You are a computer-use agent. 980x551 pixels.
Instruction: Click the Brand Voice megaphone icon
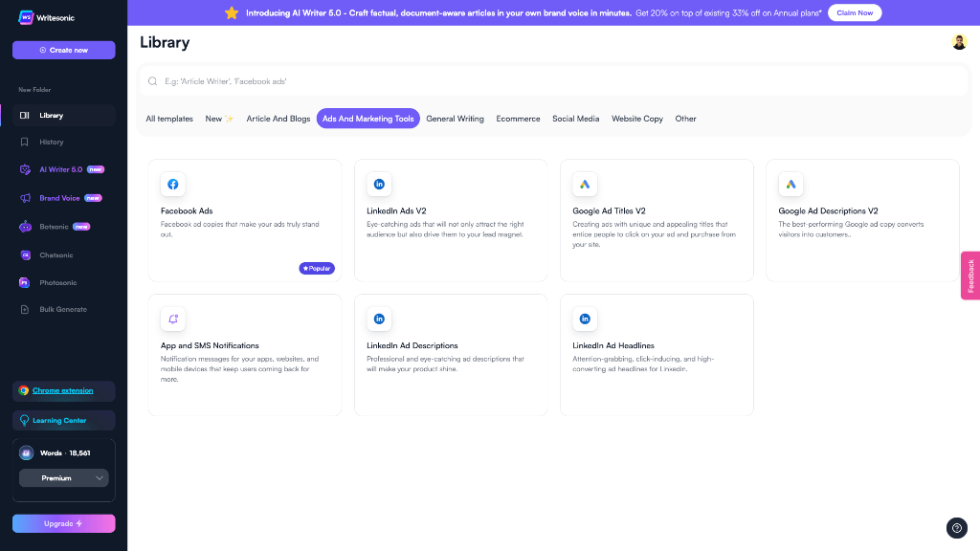click(x=25, y=198)
